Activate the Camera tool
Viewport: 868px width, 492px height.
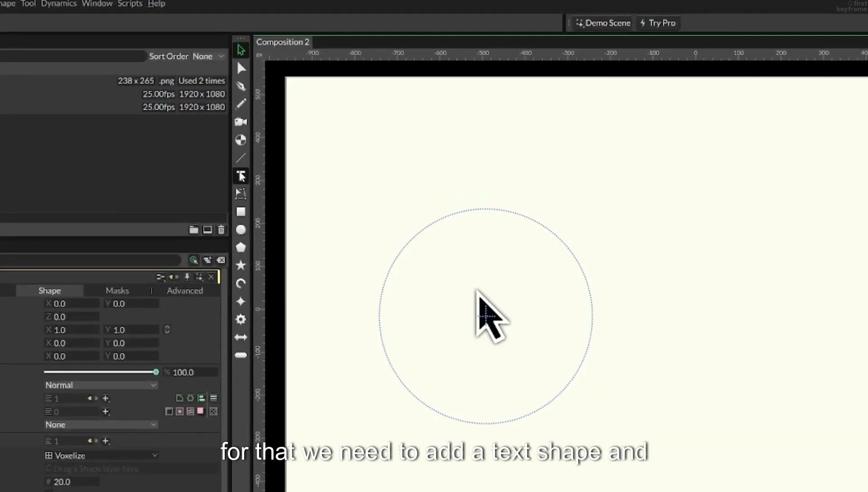241,122
